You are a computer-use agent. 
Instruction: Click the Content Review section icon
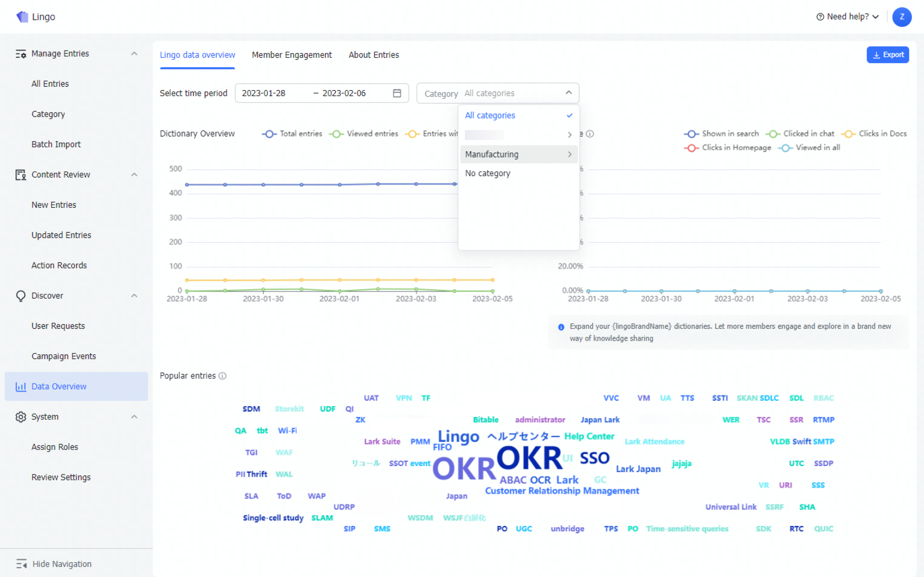21,175
